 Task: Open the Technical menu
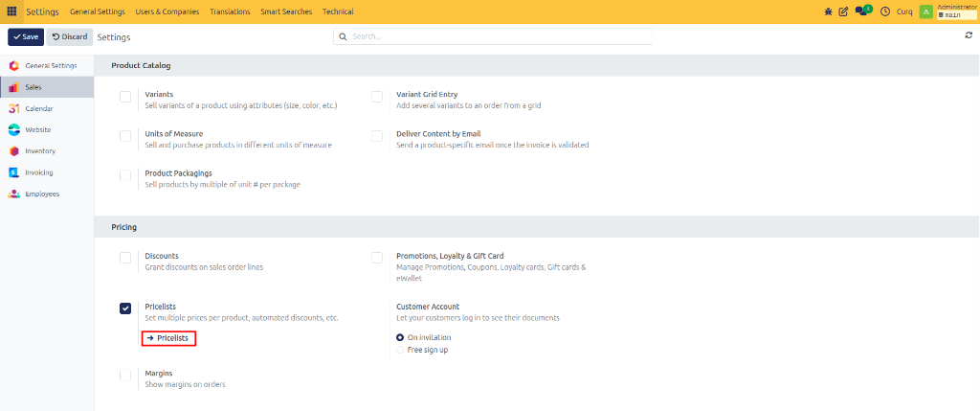(338, 11)
